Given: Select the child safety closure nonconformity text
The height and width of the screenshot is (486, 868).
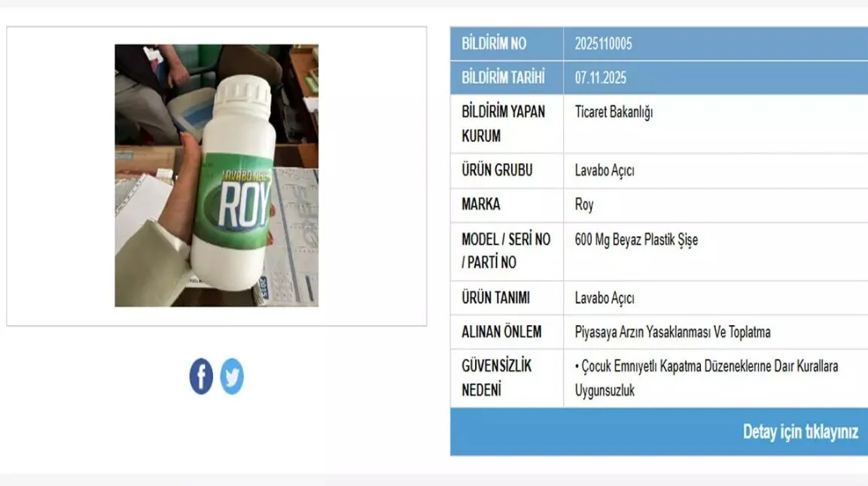Looking at the screenshot, I should click(706, 378).
